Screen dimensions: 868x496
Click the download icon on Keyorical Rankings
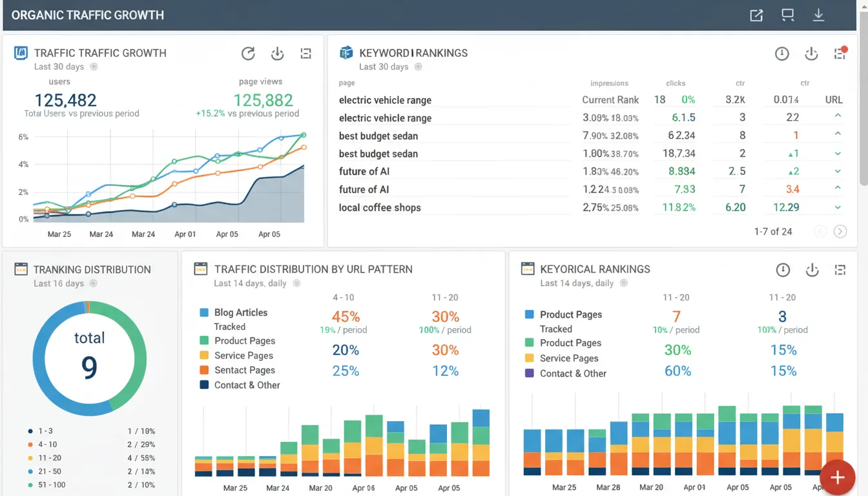[x=811, y=269]
